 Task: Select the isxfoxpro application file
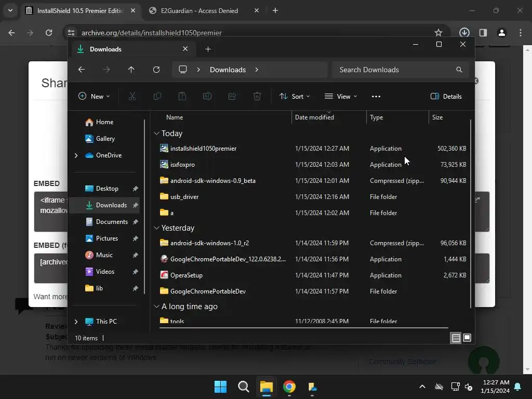click(312, 165)
